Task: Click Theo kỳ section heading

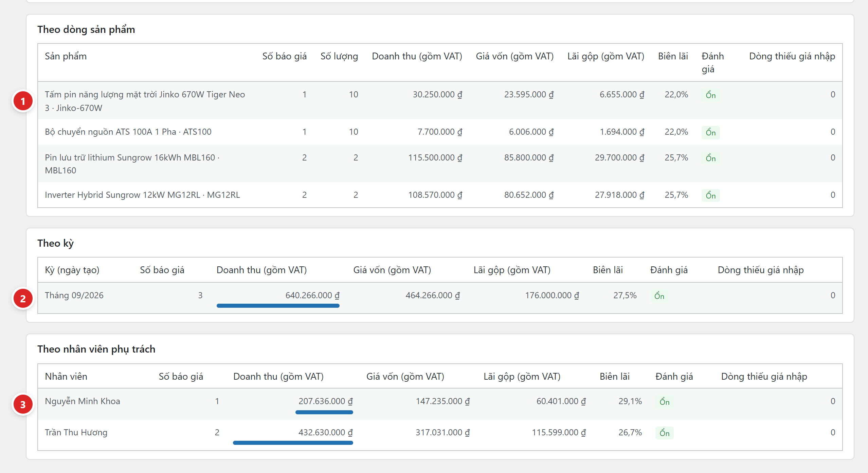Action: coord(55,243)
